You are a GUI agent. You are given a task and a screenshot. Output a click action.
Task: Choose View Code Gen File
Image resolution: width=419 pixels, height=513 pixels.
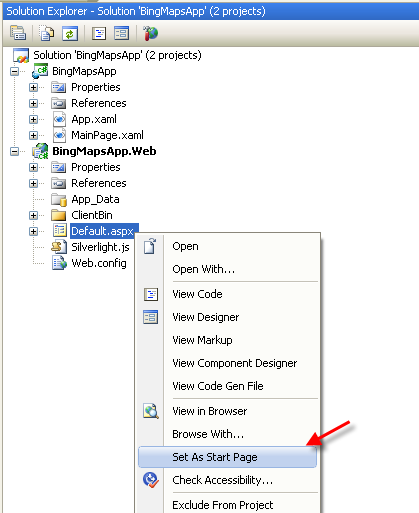tap(228, 386)
